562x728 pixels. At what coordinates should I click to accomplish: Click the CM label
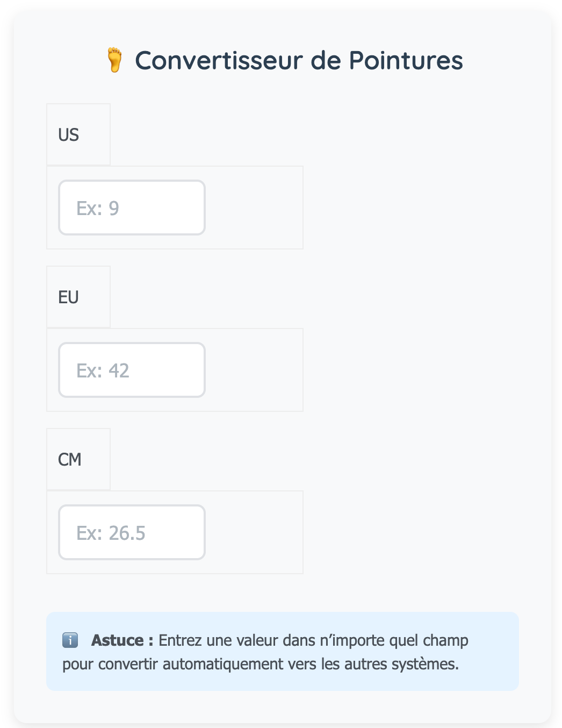(x=70, y=459)
